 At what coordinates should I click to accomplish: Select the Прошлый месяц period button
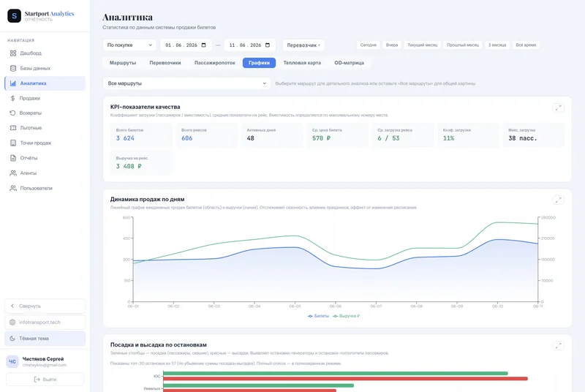point(463,45)
